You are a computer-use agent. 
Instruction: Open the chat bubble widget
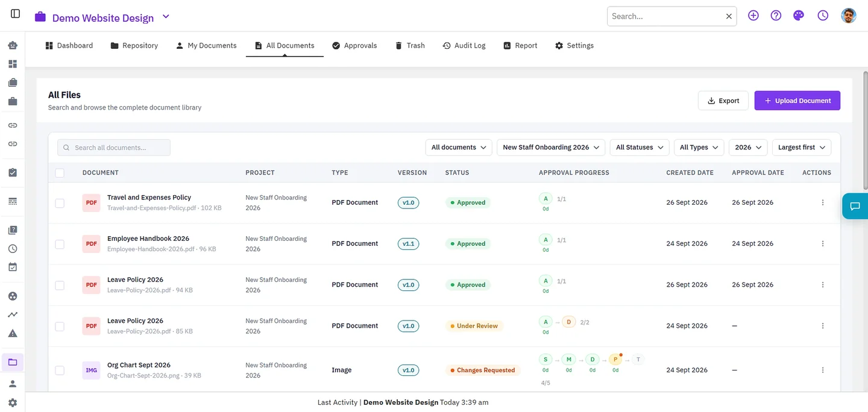point(855,206)
